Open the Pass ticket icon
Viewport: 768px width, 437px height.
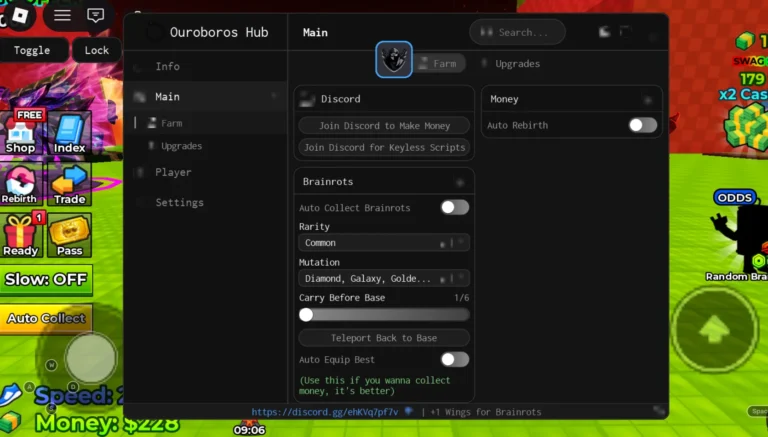tap(70, 236)
